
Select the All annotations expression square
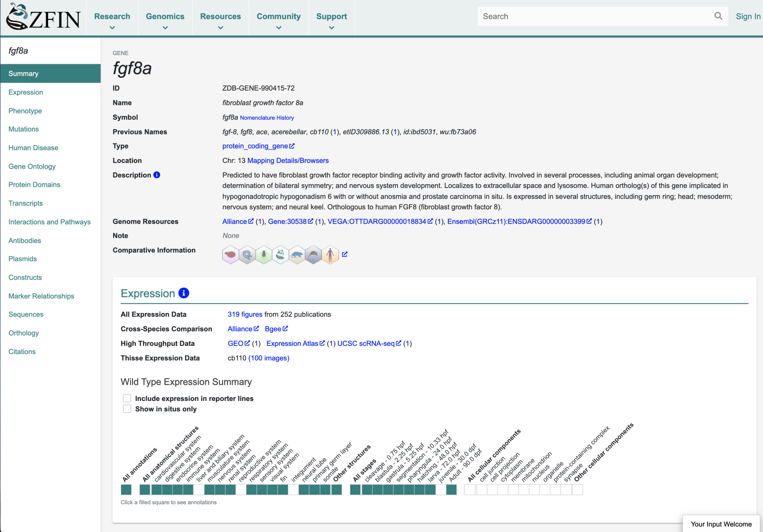(126, 490)
